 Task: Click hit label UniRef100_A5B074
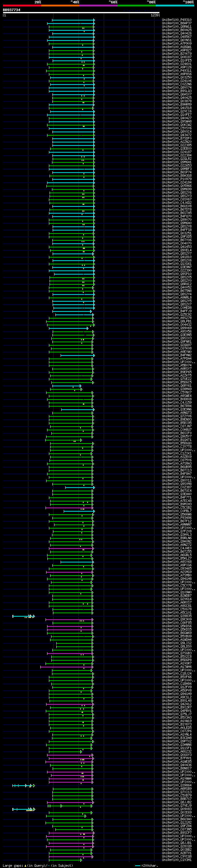[x=177, y=365]
